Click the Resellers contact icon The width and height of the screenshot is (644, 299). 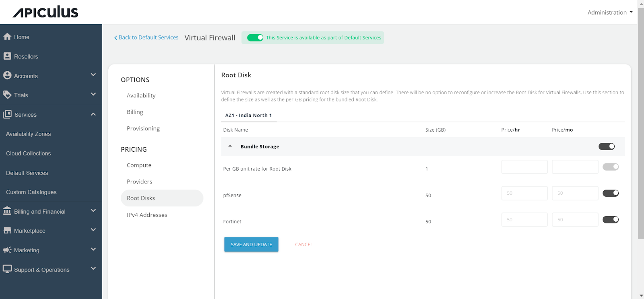(7, 56)
